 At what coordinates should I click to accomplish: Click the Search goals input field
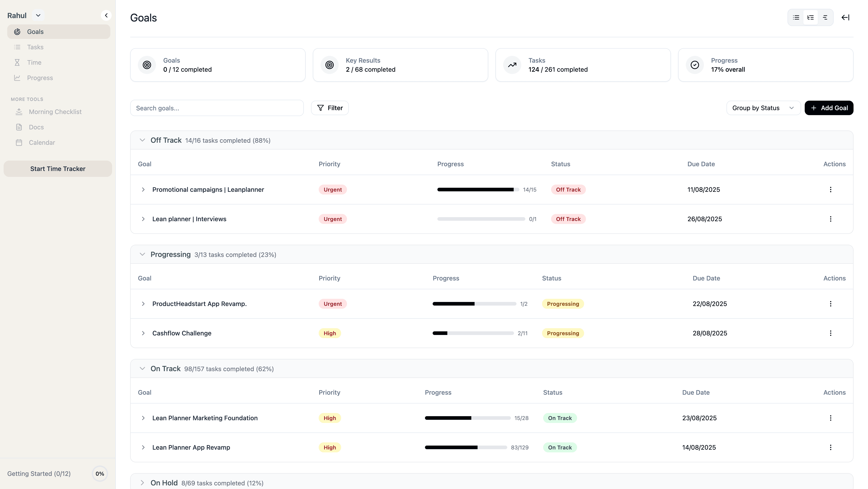217,108
